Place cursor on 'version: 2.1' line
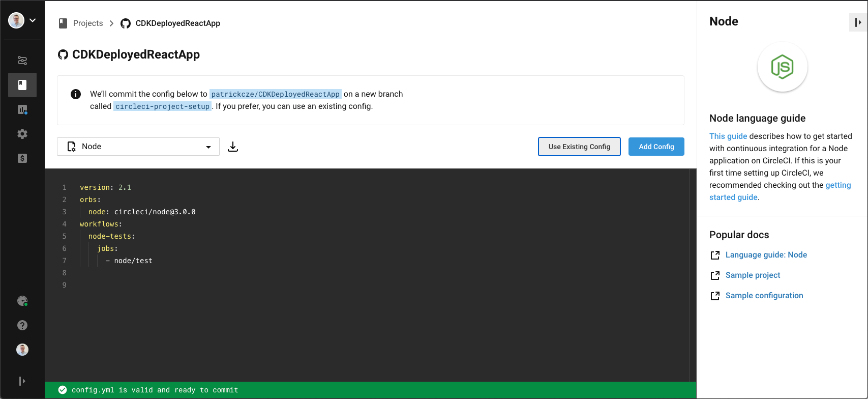 (106, 187)
